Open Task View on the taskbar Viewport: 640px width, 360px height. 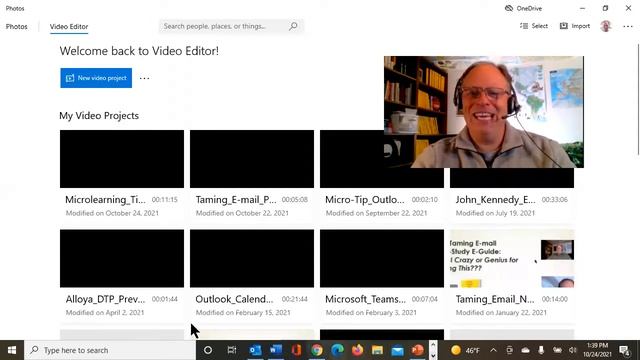coord(232,350)
